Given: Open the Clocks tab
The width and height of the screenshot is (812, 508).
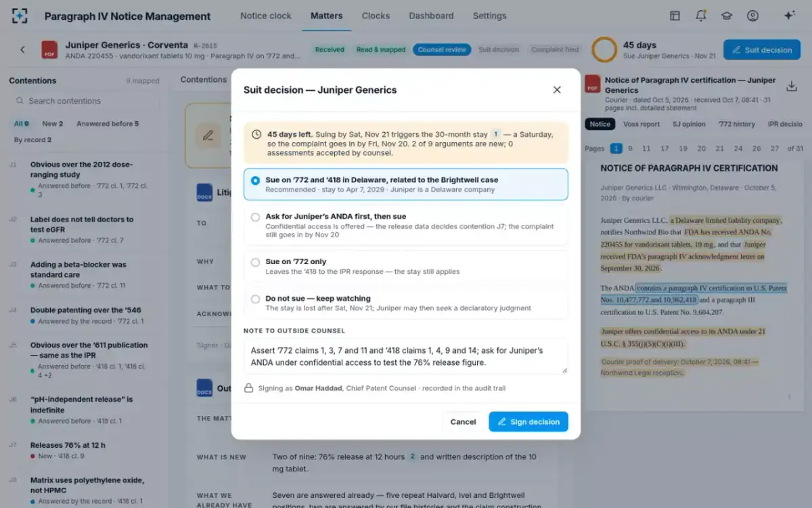Looking at the screenshot, I should tap(376, 16).
